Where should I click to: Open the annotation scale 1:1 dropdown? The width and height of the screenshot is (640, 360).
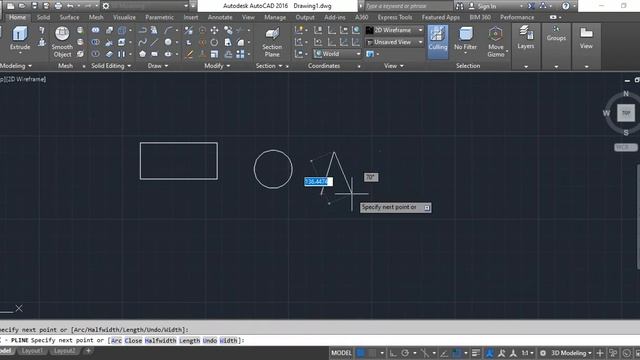527,353
